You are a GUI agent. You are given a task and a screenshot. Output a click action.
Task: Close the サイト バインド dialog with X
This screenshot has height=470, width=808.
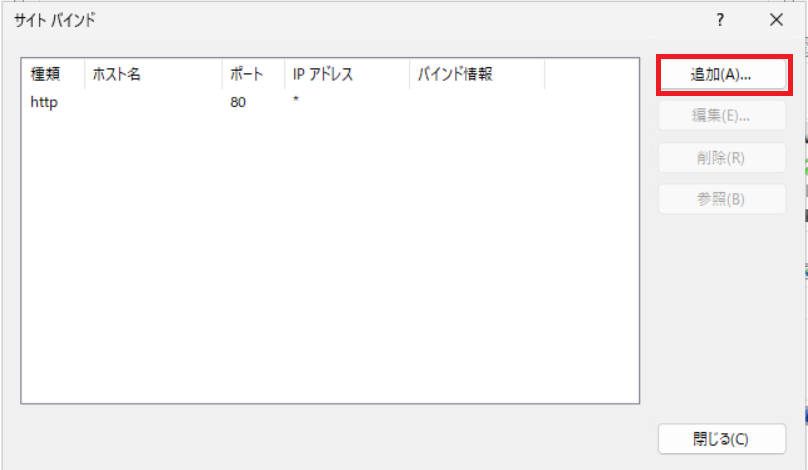pos(776,20)
